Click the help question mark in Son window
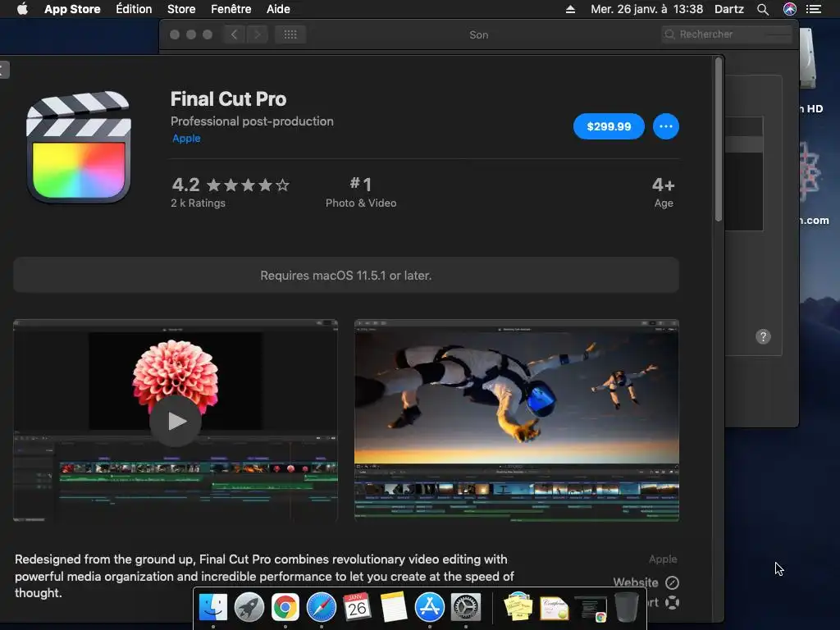This screenshot has width=840, height=630. [x=763, y=336]
